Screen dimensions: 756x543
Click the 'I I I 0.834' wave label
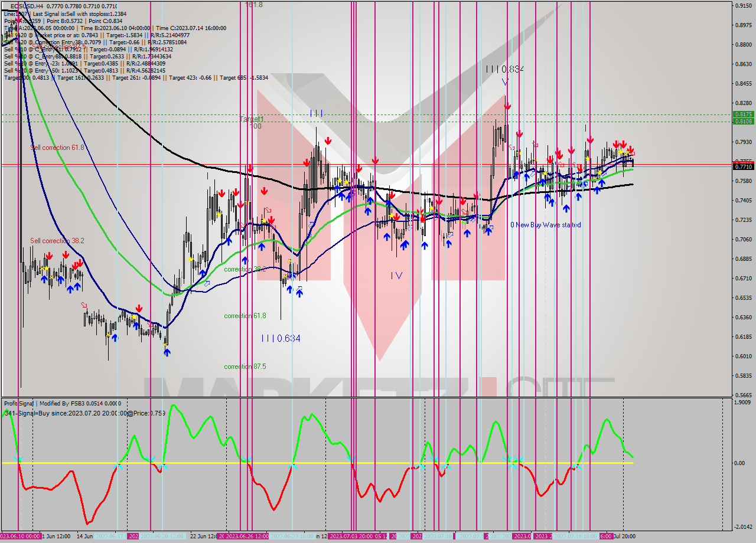click(505, 69)
